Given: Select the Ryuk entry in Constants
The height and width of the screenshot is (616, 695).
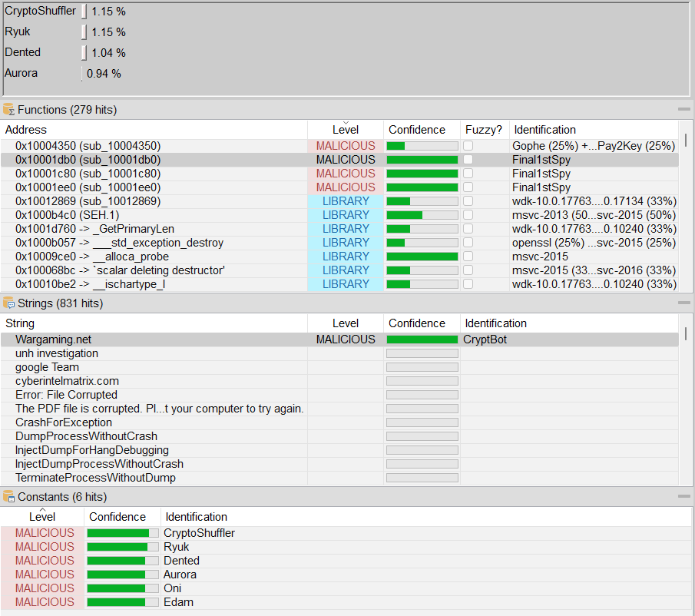Looking at the screenshot, I should click(x=176, y=547).
